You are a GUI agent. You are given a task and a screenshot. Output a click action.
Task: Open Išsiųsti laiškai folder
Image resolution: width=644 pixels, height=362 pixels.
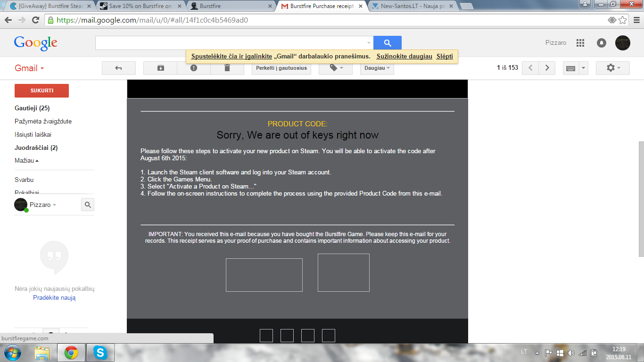click(33, 134)
